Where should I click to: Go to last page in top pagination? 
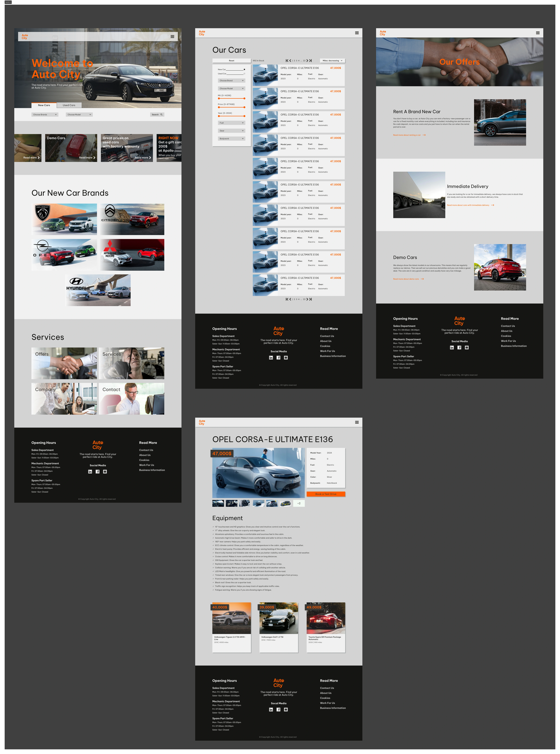click(310, 61)
